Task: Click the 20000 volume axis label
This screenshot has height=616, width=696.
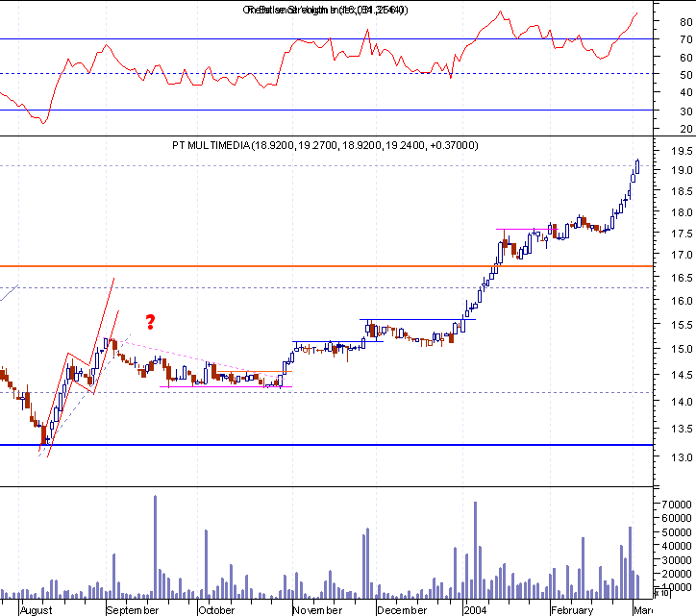Action: click(x=677, y=574)
